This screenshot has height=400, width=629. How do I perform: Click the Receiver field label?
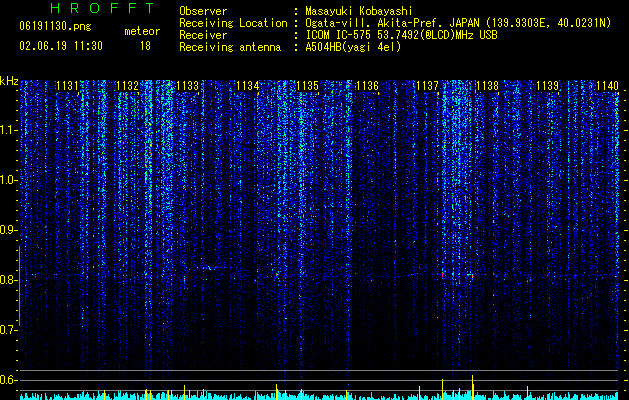click(203, 35)
